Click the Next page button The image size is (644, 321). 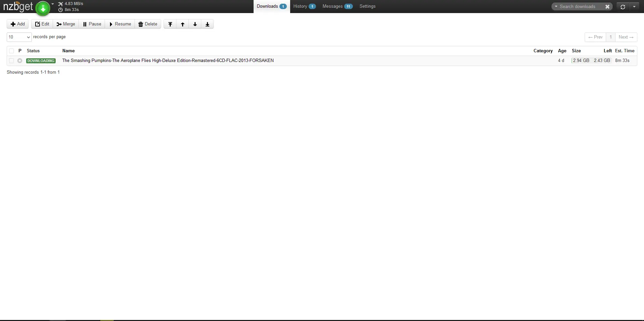click(x=626, y=37)
